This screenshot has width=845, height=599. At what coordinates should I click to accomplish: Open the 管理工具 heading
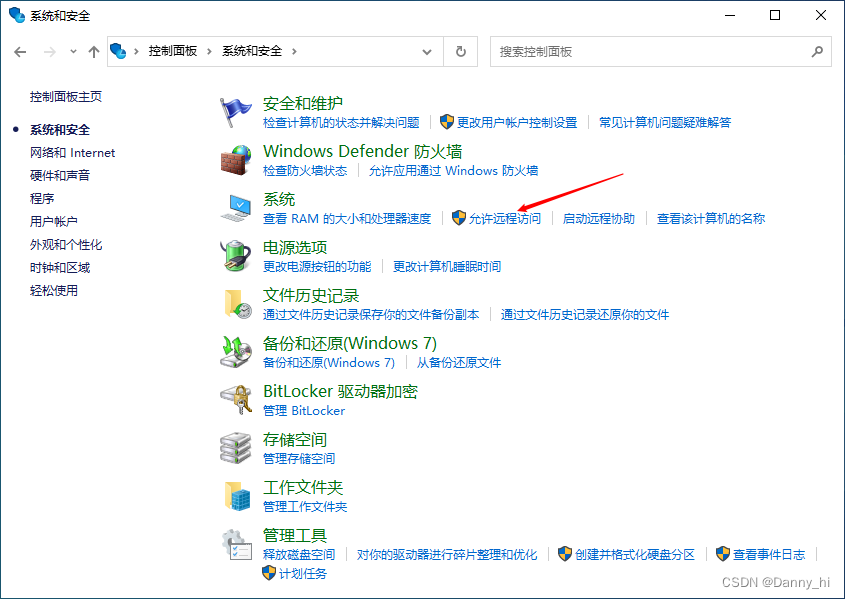click(x=295, y=535)
